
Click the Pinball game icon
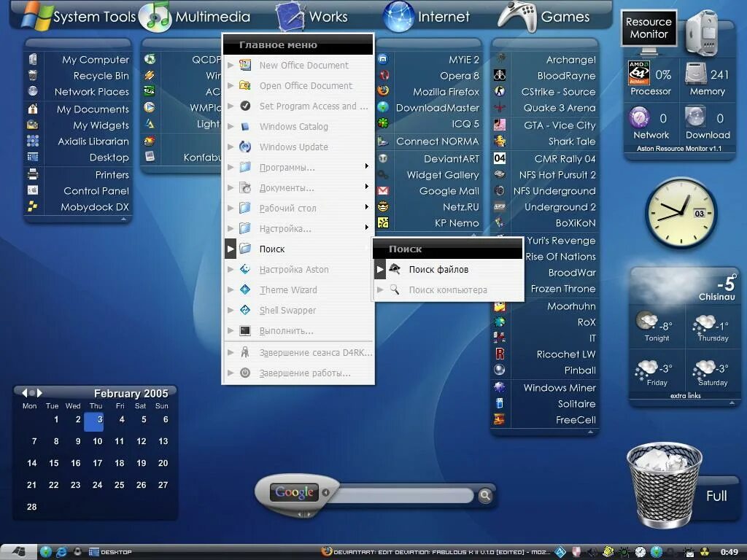500,370
